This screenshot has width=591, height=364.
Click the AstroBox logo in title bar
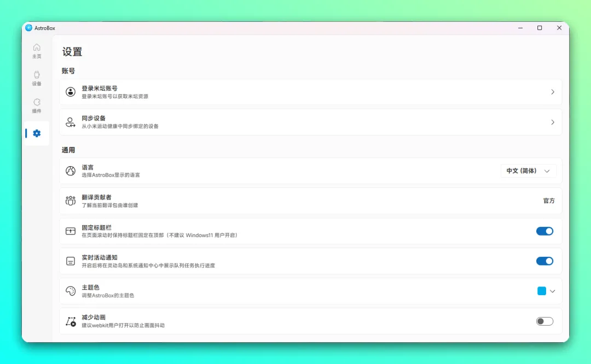pos(28,28)
